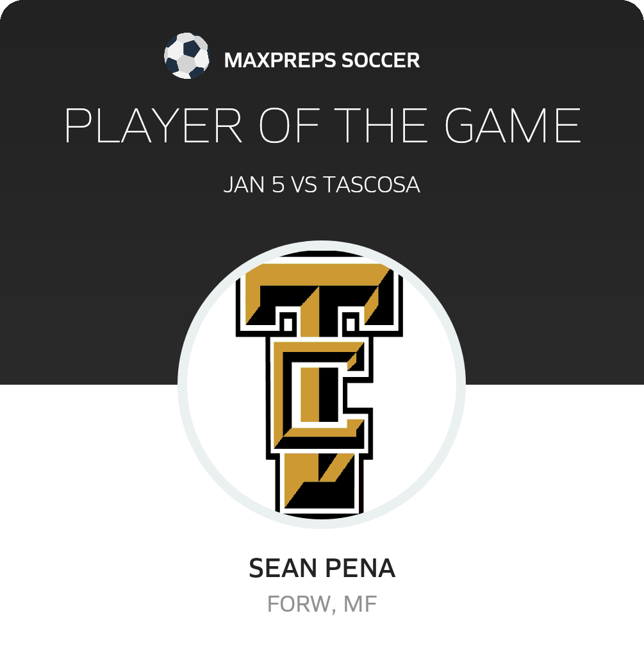Click the VS text in subtitle

[304, 185]
